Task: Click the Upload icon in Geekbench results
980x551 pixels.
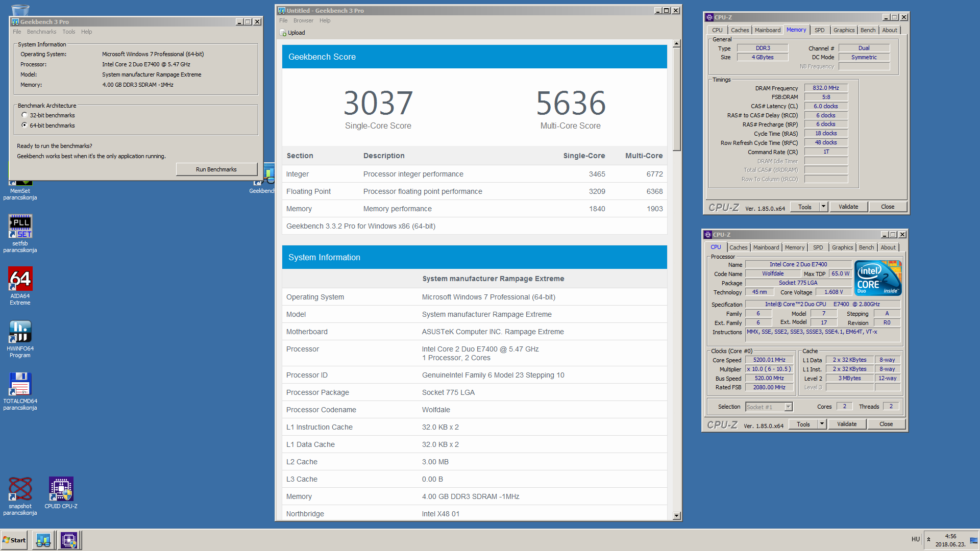Action: (x=283, y=33)
